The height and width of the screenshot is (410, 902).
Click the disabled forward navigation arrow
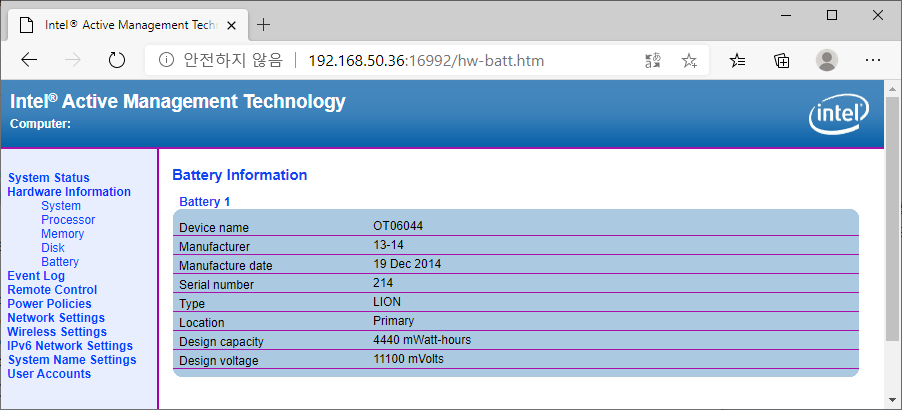pyautogui.click(x=72, y=60)
